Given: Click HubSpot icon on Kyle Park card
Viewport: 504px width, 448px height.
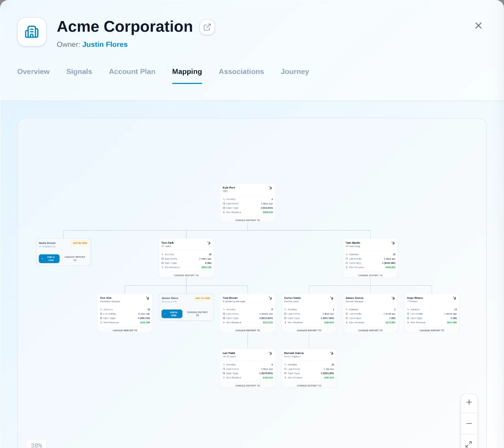Looking at the screenshot, I should point(270,188).
